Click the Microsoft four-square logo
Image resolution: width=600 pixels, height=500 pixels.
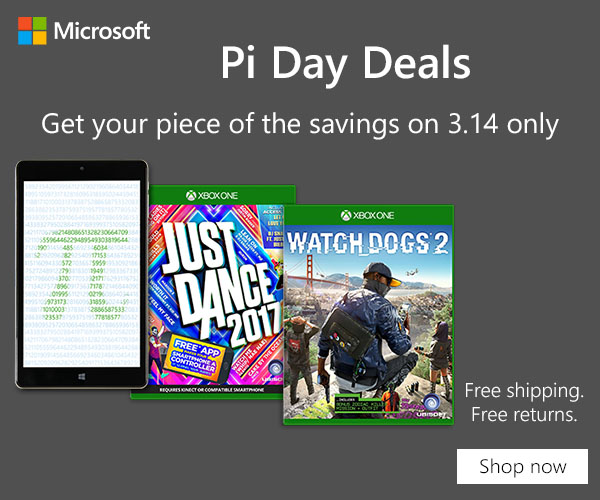[x=33, y=30]
